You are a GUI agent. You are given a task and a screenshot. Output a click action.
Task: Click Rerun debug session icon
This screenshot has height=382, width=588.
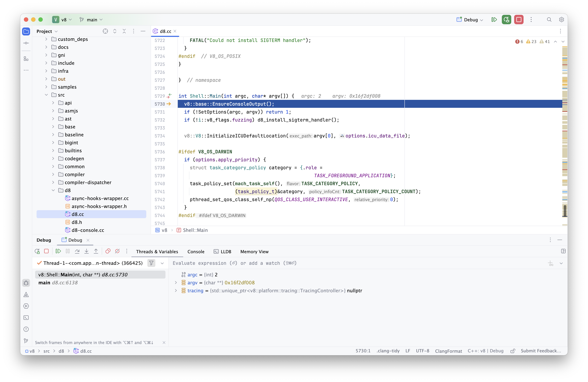(x=37, y=251)
